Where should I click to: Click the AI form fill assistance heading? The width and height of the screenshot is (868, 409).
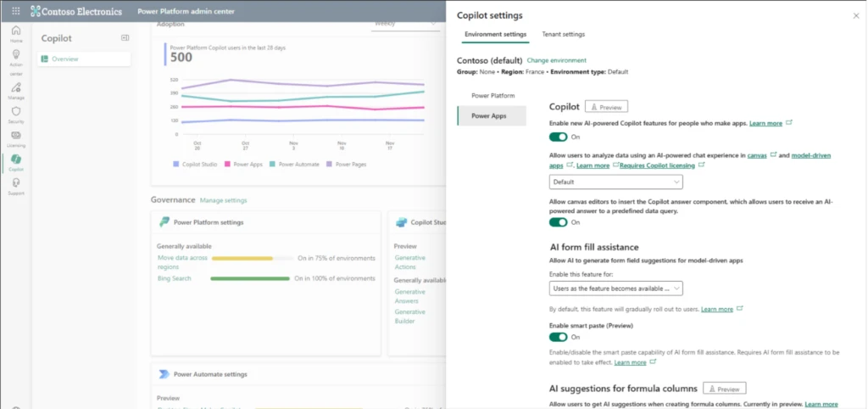tap(594, 247)
